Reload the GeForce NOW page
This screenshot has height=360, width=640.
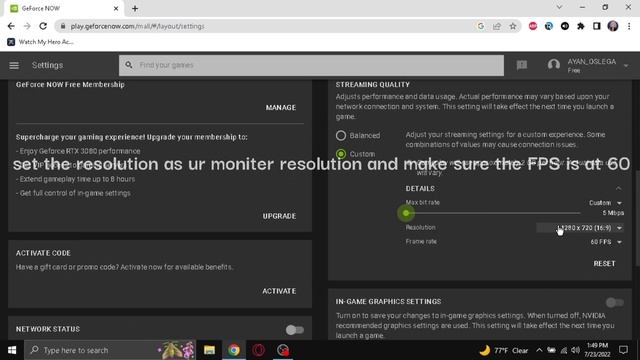43,26
